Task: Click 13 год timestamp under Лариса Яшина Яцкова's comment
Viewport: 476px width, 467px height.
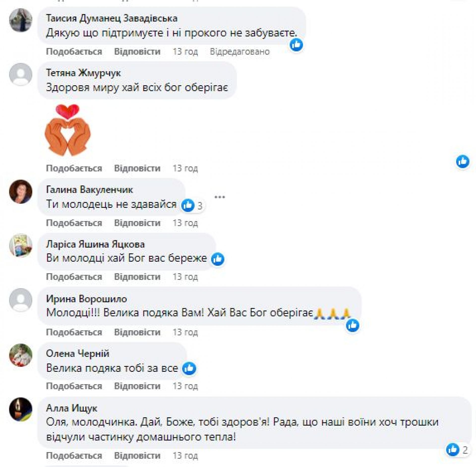Action: [185, 277]
